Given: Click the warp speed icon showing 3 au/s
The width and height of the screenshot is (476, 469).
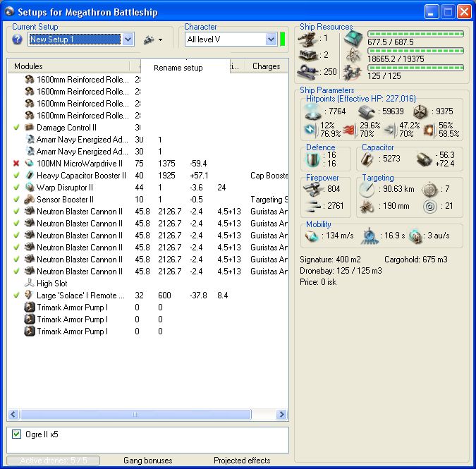Looking at the screenshot, I should pos(415,236).
